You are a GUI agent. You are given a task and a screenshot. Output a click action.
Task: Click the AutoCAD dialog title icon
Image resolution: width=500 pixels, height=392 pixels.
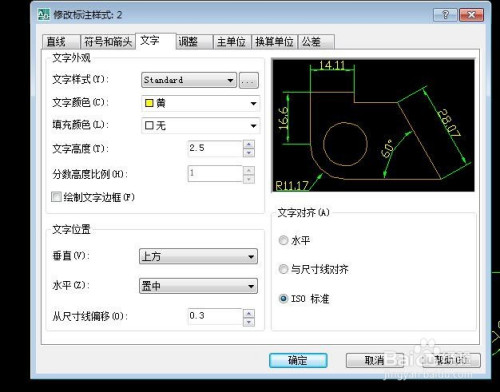point(44,15)
